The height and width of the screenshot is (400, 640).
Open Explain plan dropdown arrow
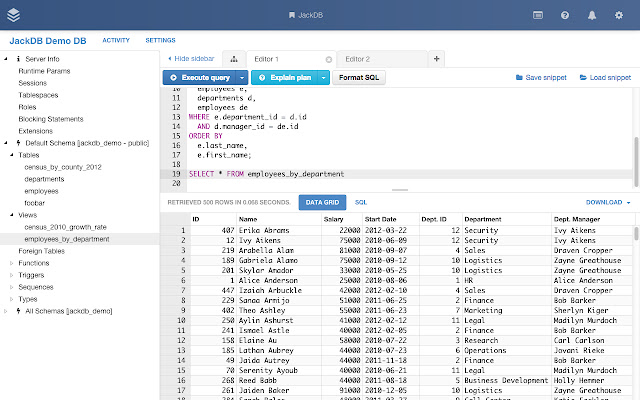pos(324,77)
